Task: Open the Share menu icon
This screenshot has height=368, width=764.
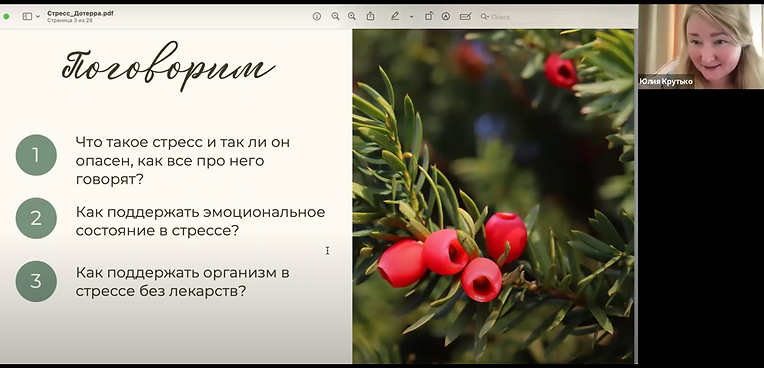Action: [370, 16]
